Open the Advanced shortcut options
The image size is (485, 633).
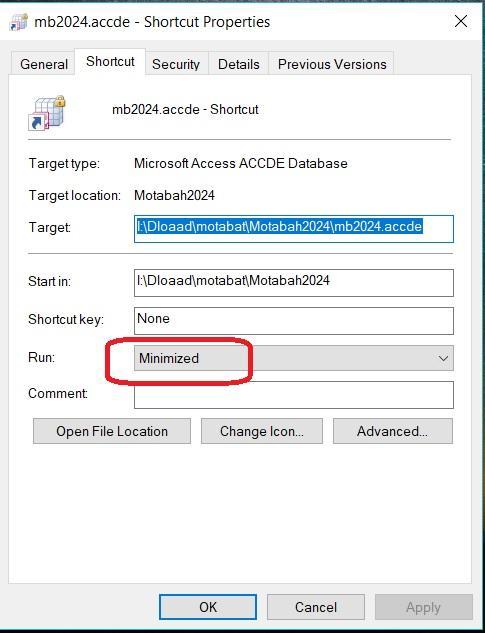(393, 431)
